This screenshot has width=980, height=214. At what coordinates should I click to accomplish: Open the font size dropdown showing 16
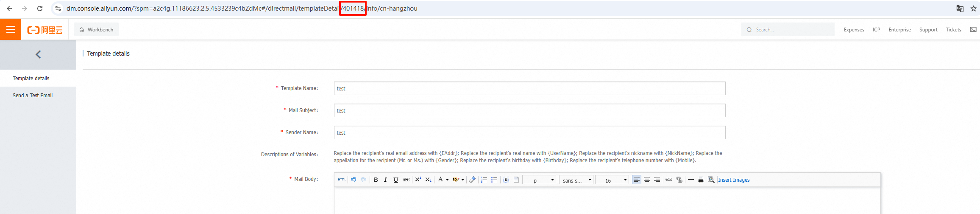tap(612, 180)
